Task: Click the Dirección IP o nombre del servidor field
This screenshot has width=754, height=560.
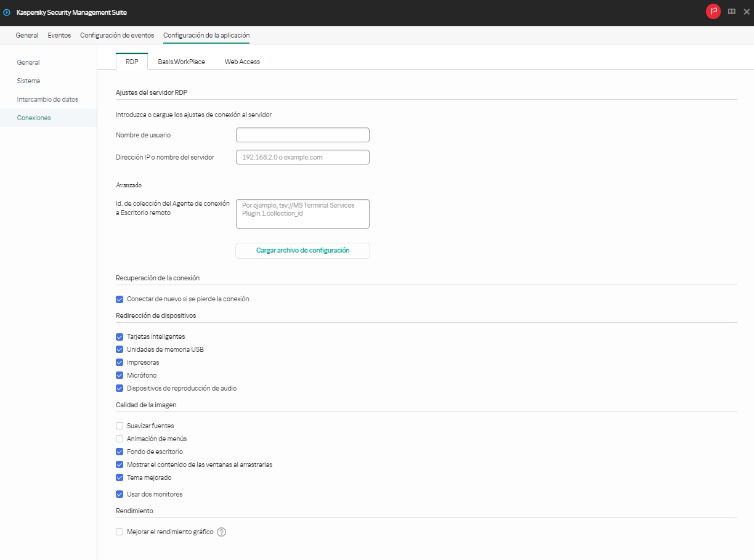Action: (302, 156)
